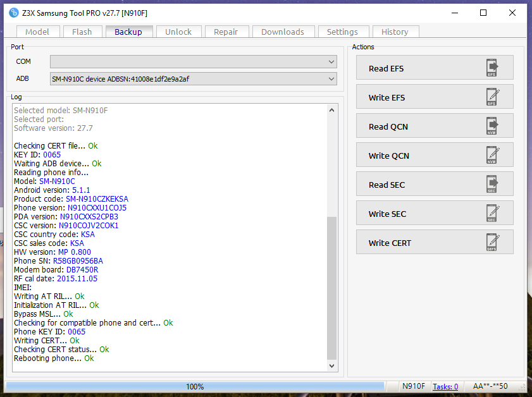532x397 pixels.
Task: Run the Write SEC action
Action: click(x=435, y=213)
